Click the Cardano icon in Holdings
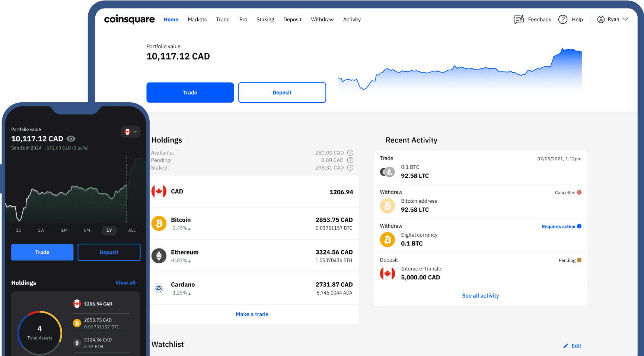644x356 pixels. pos(159,288)
